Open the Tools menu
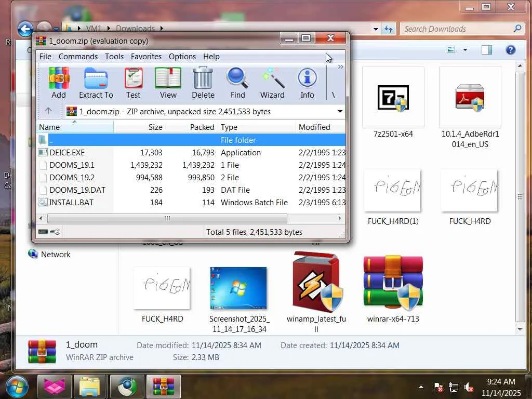Viewport: 532px width, 399px height. 114,56
